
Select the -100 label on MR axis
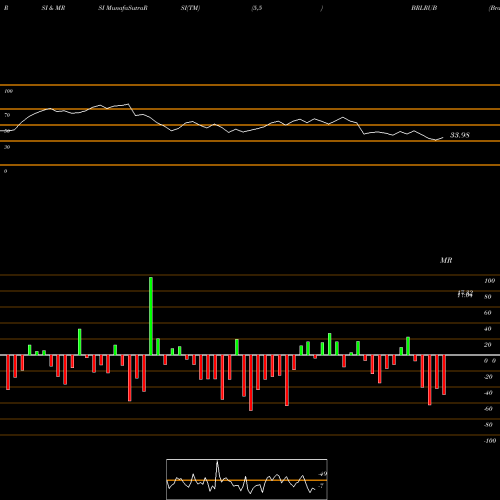(x=490, y=441)
